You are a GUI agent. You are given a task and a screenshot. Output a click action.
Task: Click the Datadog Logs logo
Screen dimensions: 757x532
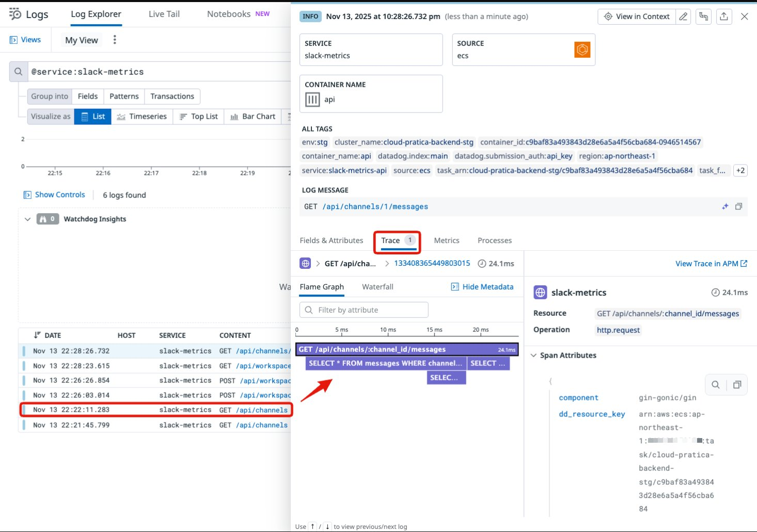click(14, 14)
